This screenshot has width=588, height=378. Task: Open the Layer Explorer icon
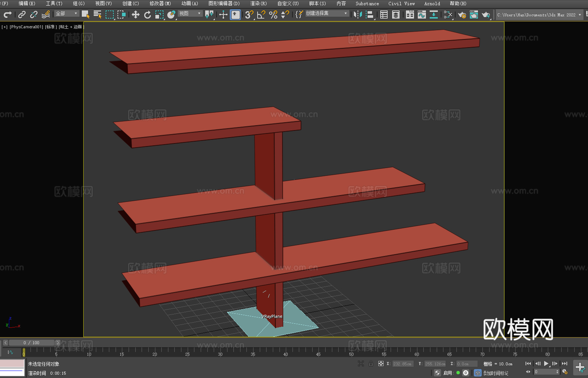396,14
